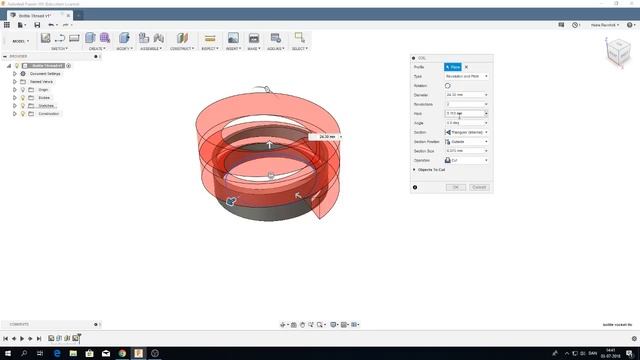This screenshot has width=640, height=360.
Task: Click the Create Sketch icon
Action: coord(46,38)
